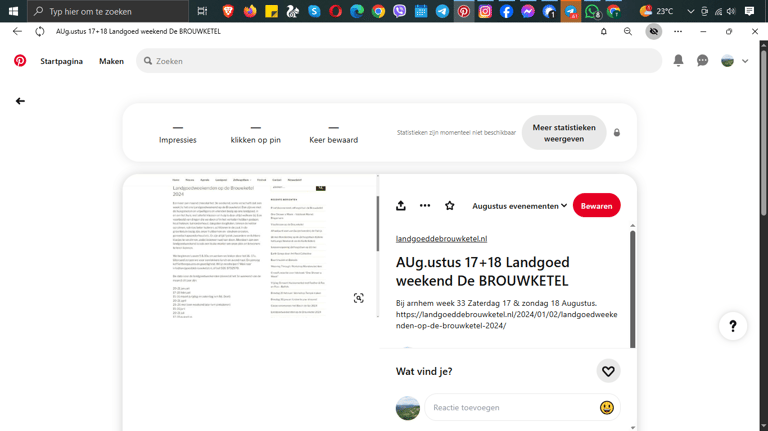The width and height of the screenshot is (768, 431).
Task: Open Firefox from taskbar
Action: pos(250,11)
